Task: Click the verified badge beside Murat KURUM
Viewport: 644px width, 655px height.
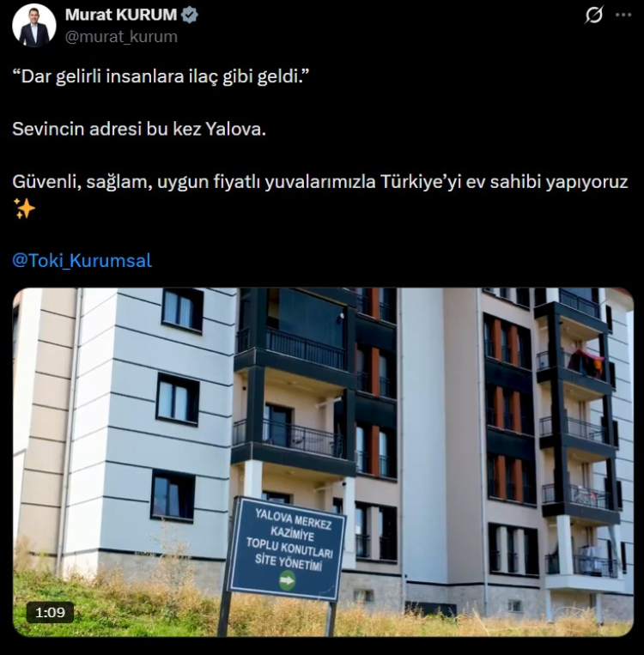Action: pyautogui.click(x=190, y=15)
